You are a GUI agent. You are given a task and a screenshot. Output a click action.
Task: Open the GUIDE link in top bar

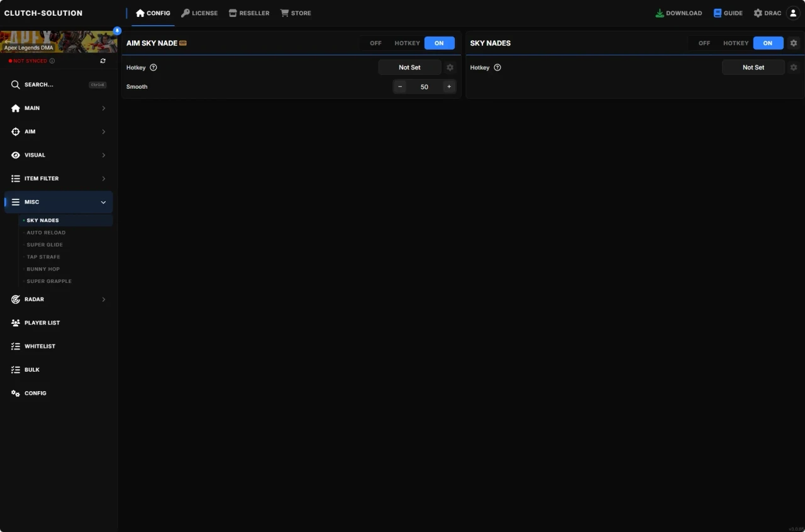728,13
